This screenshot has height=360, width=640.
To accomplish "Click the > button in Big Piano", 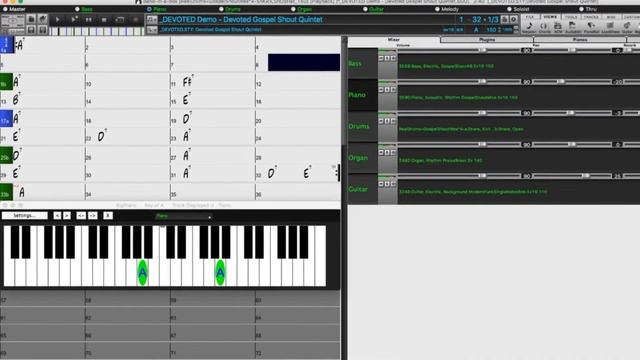I will [x=67, y=216].
